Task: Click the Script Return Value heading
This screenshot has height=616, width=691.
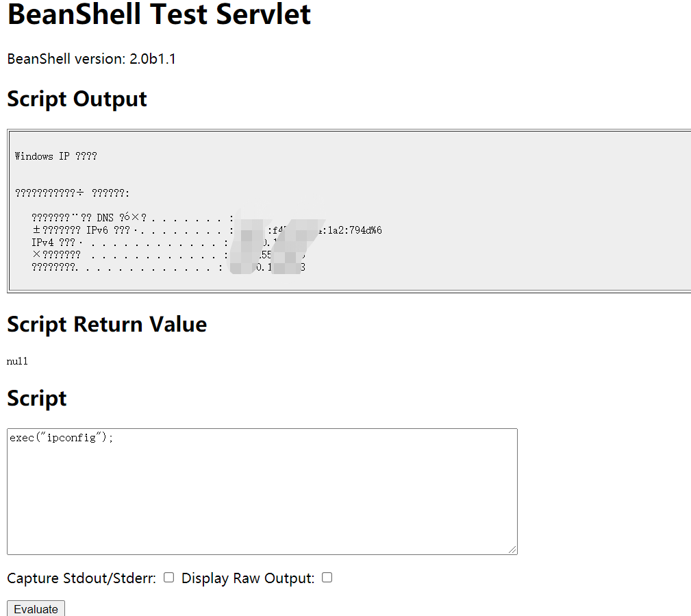Action: [107, 324]
